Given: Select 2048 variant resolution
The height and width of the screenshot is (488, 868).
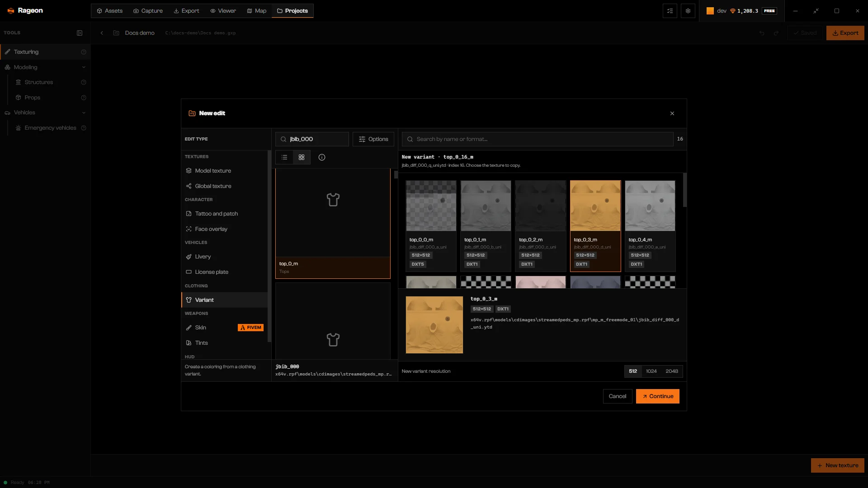Looking at the screenshot, I should tap(672, 371).
